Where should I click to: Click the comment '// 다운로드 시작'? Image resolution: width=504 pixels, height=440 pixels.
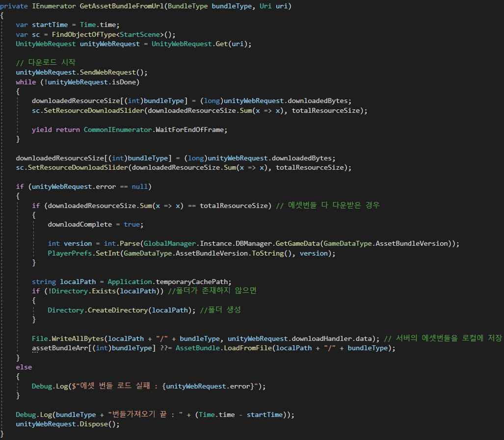[x=46, y=62]
